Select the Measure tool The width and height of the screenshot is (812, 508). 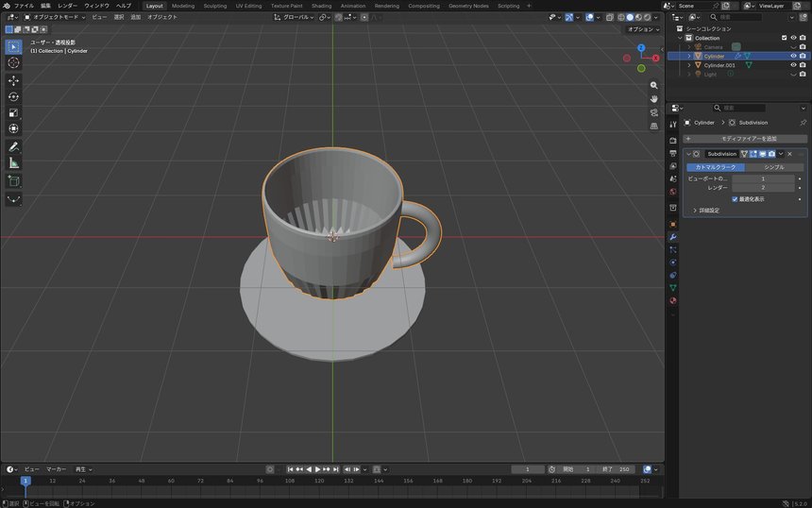[x=13, y=163]
